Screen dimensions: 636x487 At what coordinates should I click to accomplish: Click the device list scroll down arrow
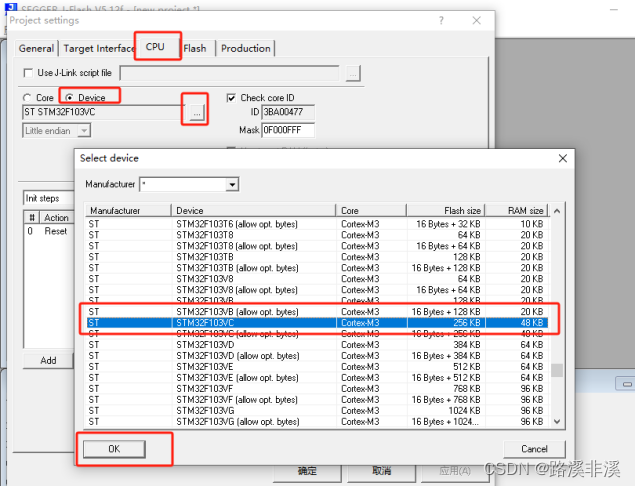point(557,421)
